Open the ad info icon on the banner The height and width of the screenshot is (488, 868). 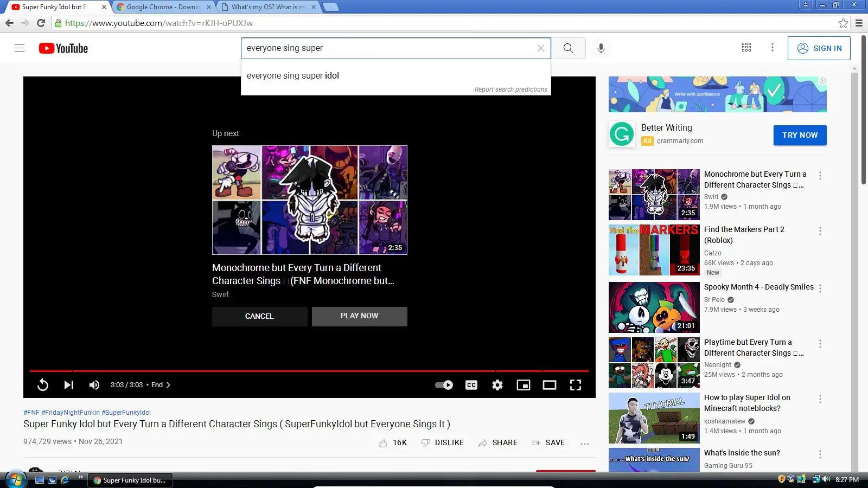pyautogui.click(x=822, y=81)
